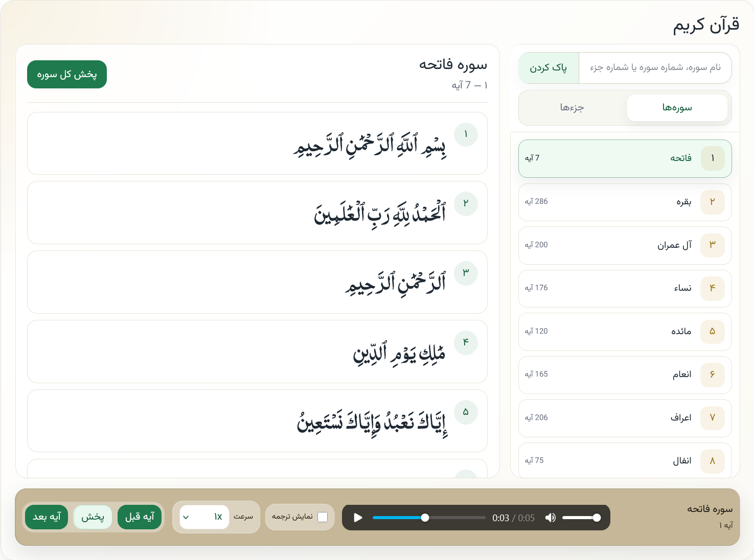This screenshot has height=560, width=754.
Task: Click the verse card إِيَّاكَ نَعْبُدُ وَإِيَّاكَ نَسْتَعِينُ
Action: click(257, 421)
